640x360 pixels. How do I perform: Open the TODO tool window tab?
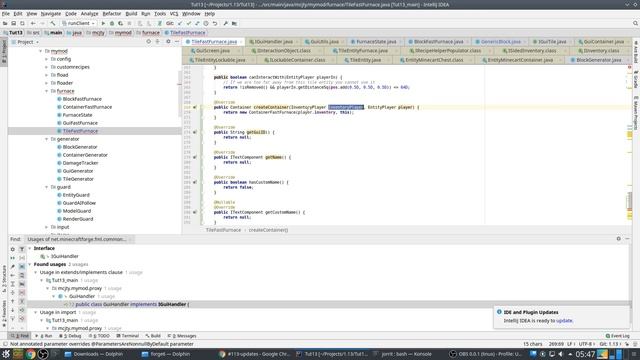99,336
